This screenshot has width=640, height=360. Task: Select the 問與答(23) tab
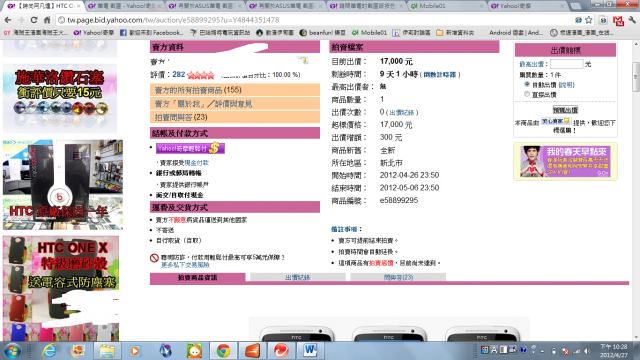pos(398,278)
